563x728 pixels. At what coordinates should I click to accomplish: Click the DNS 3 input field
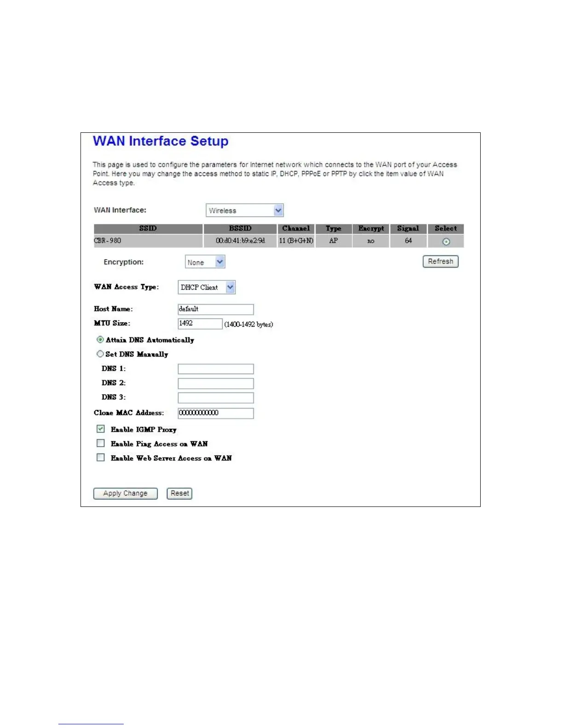click(216, 398)
